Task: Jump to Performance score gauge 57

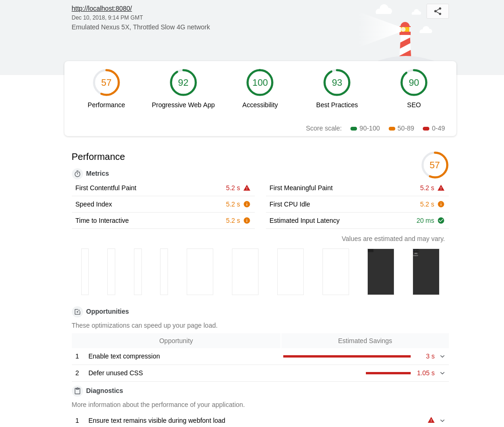Action: tap(106, 83)
